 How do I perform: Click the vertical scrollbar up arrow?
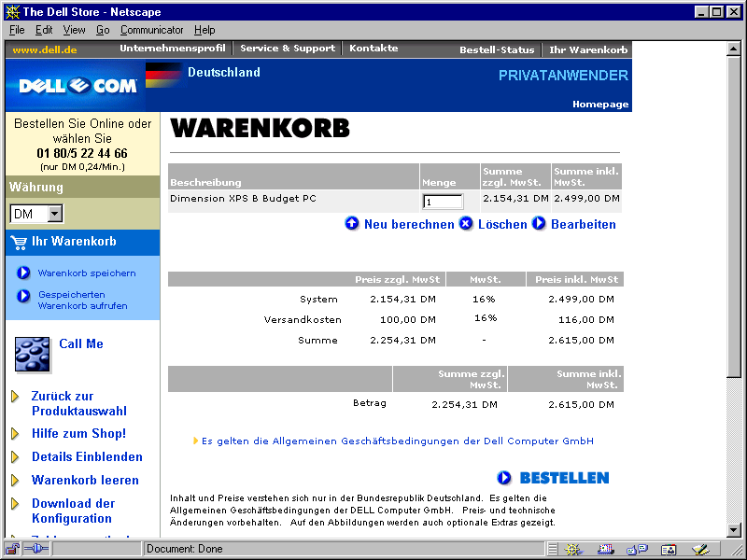[x=734, y=49]
